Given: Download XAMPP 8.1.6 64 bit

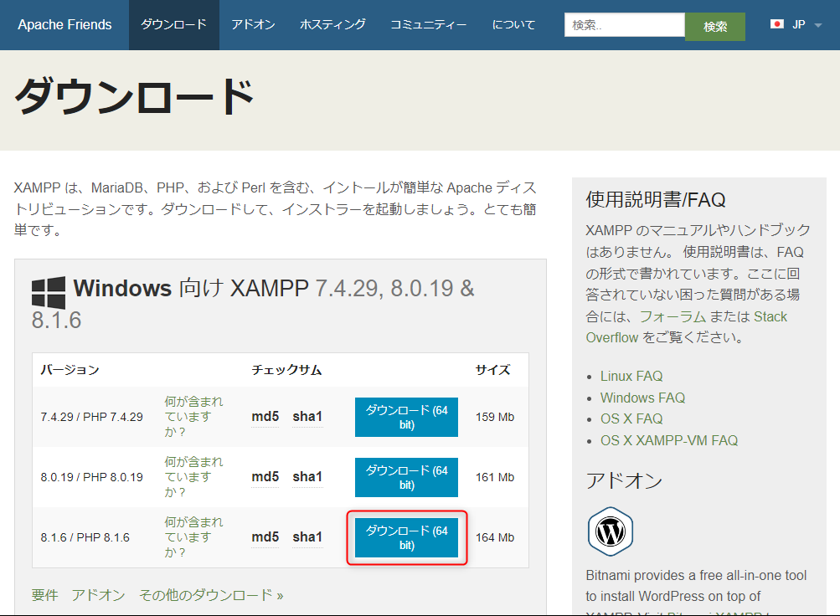Looking at the screenshot, I should [x=407, y=537].
